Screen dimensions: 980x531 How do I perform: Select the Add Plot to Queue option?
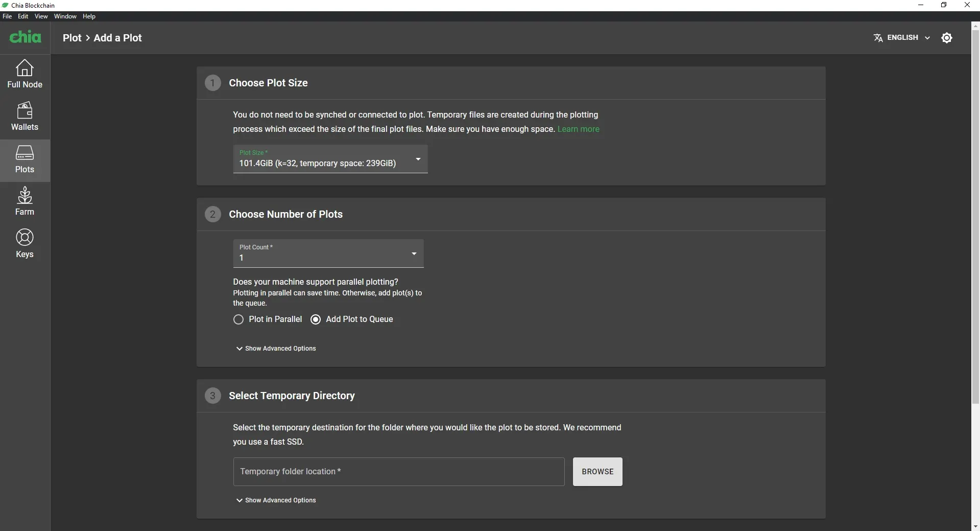coord(316,319)
